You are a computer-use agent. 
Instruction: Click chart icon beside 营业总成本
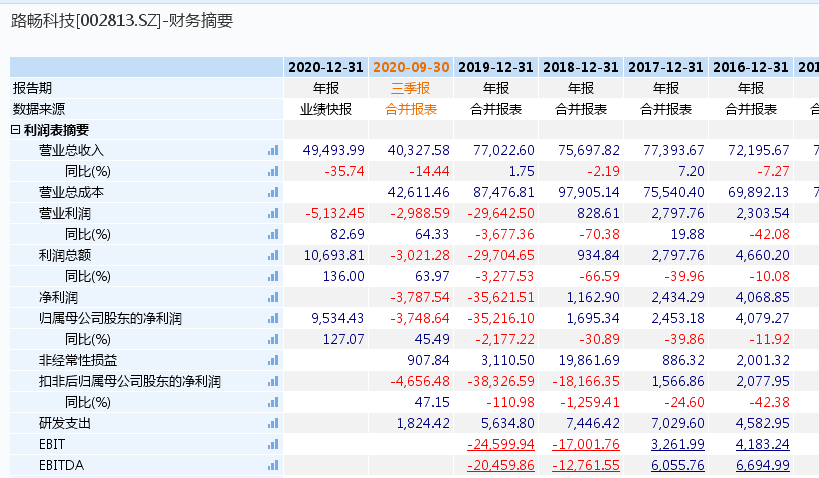(273, 192)
